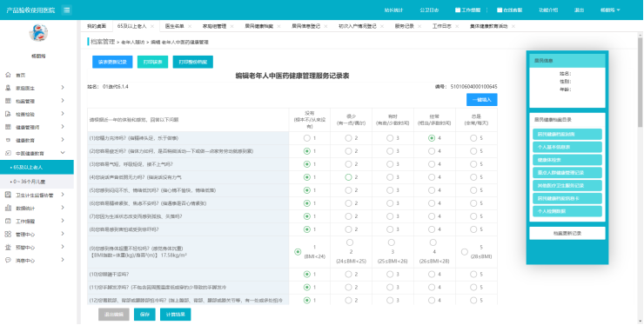Screen dimensions: 644x325
Task: Click the page vertical scrollbar thumb
Action: 640,82
